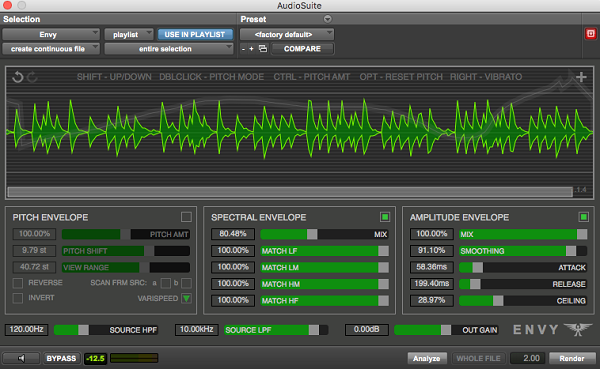This screenshot has height=369, width=600.
Task: Click the 58.36ms attack value field
Action: 431,267
